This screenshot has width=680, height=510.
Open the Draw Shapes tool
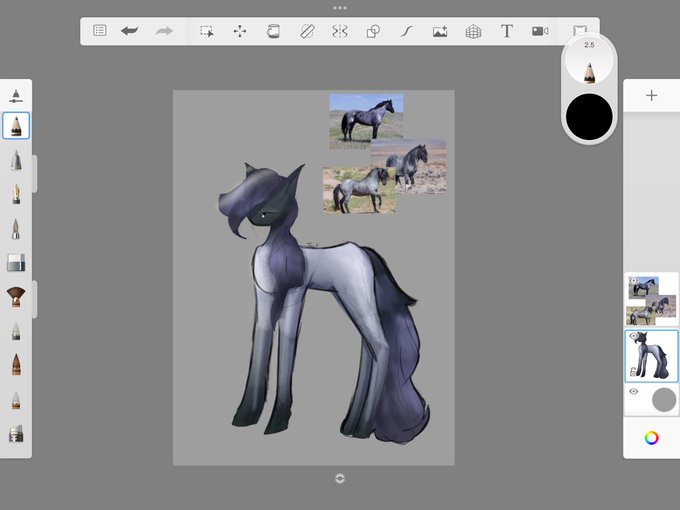[373, 31]
